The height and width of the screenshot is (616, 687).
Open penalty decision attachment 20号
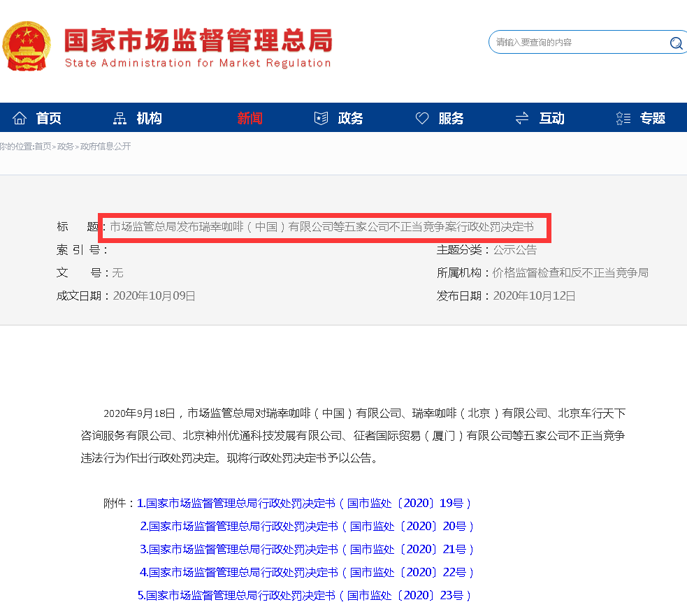307,526
